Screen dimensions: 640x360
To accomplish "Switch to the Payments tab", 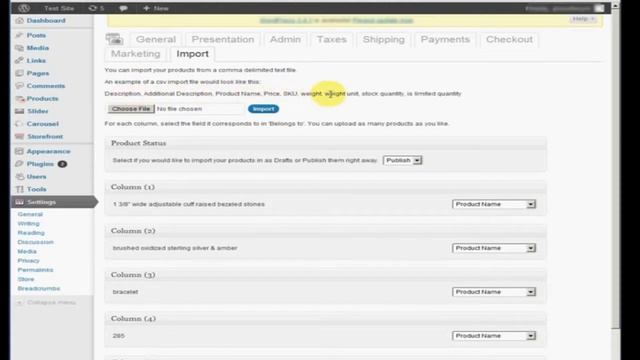I will 445,39.
